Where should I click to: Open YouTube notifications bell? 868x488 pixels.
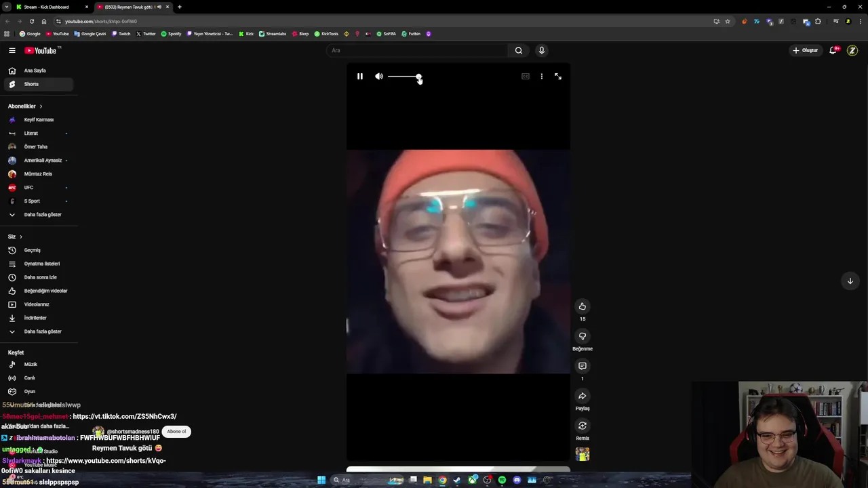click(x=833, y=50)
